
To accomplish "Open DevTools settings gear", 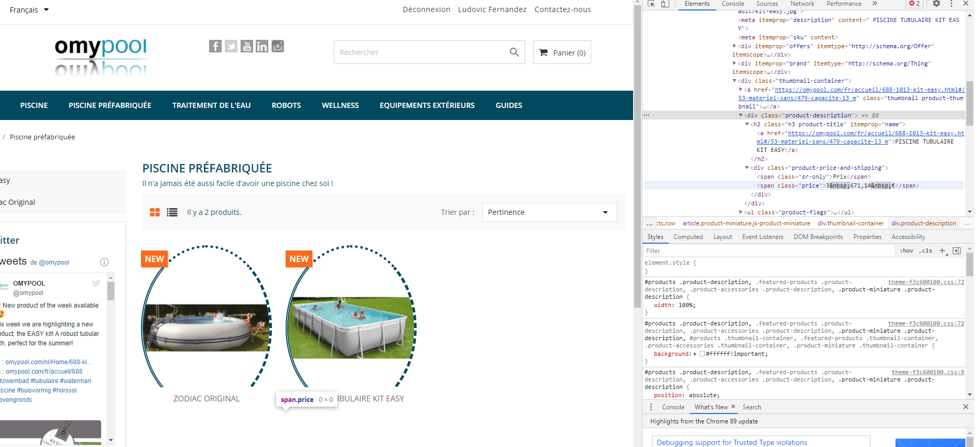I will click(x=937, y=4).
